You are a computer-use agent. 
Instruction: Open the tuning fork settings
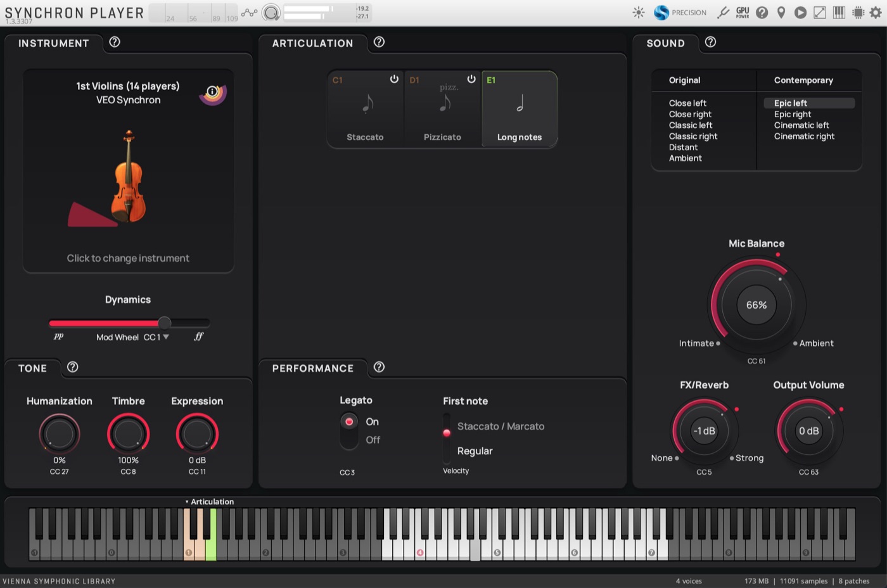pos(723,13)
